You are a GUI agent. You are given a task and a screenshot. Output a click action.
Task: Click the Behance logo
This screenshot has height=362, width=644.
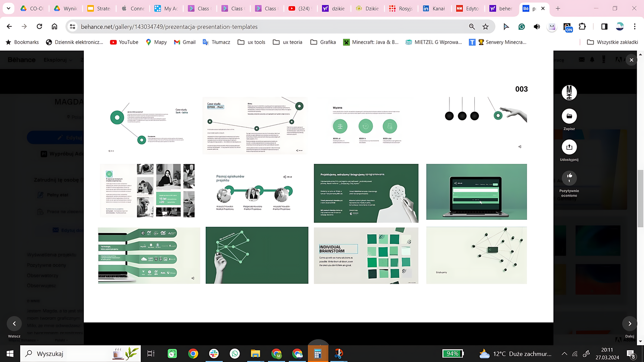tap(22, 60)
